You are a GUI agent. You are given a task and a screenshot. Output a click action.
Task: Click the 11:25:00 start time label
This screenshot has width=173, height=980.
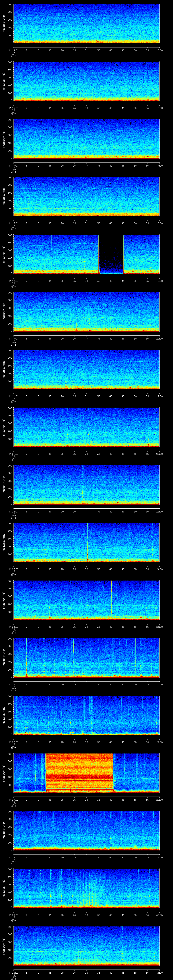[x=13, y=684]
